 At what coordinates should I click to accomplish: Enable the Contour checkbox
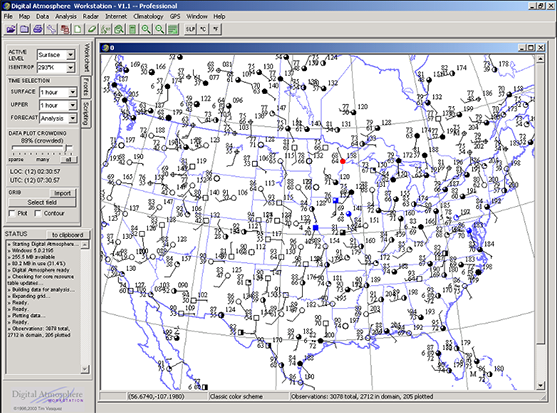(38, 213)
